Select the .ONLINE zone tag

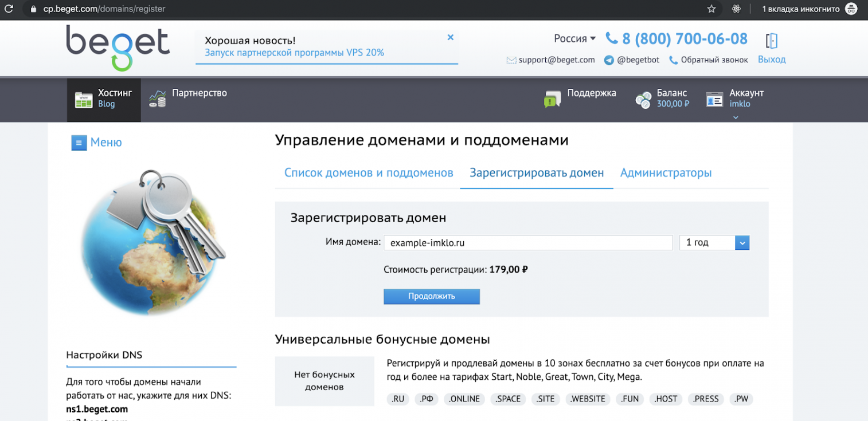coord(464,399)
